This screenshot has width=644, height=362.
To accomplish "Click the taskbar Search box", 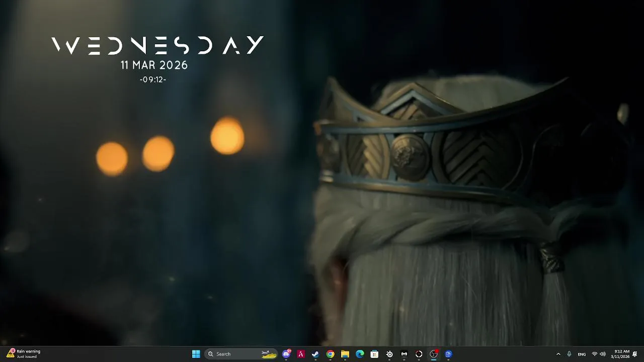I will click(x=242, y=354).
